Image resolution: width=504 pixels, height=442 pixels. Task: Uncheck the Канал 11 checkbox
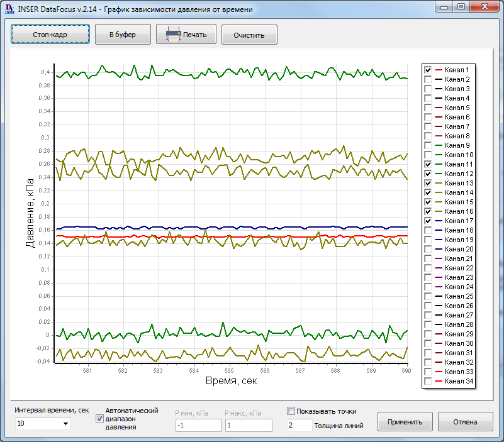428,164
